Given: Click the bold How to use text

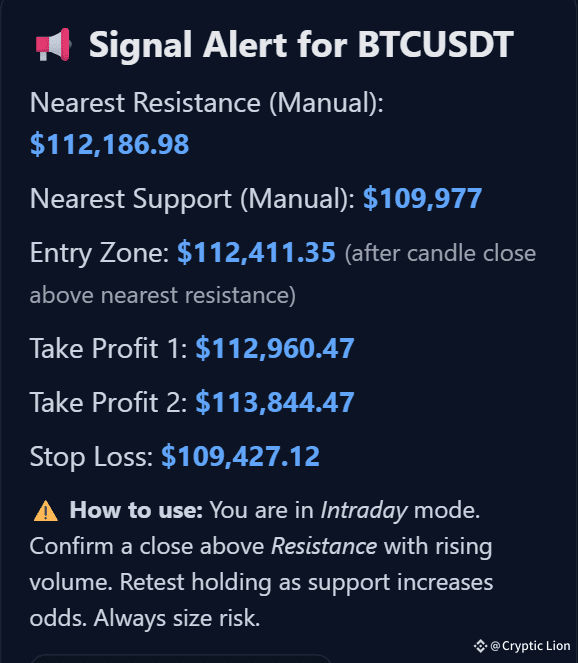Looking at the screenshot, I should coord(136,510).
